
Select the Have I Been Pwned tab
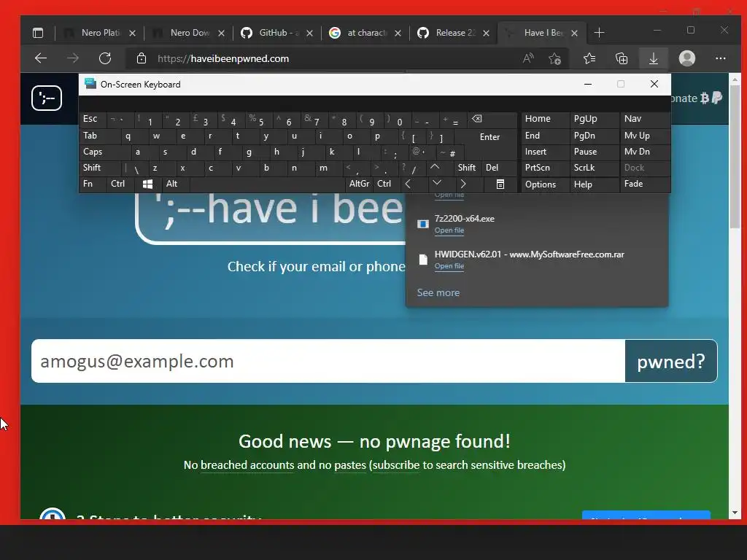542,33
